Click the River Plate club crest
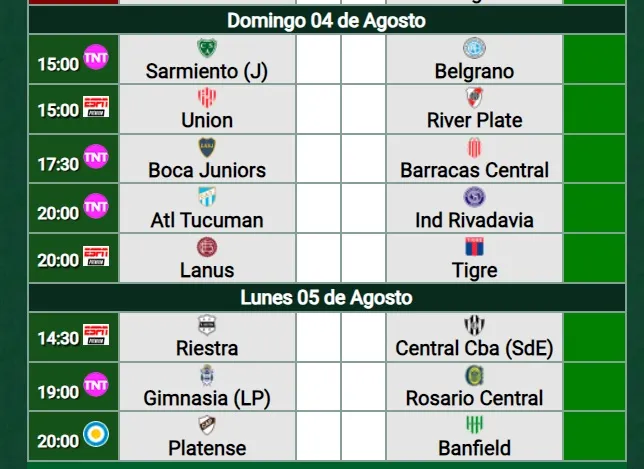Screen dimensions: 644x469 click(x=474, y=97)
